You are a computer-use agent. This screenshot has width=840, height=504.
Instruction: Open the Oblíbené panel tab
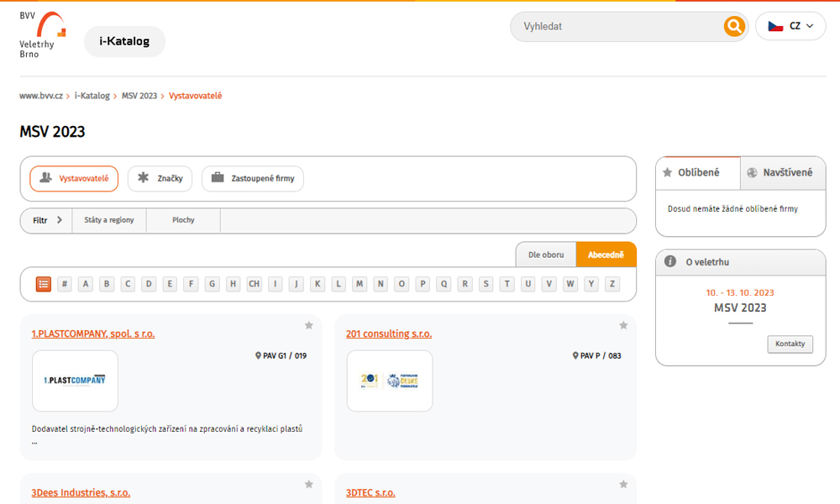click(x=698, y=172)
